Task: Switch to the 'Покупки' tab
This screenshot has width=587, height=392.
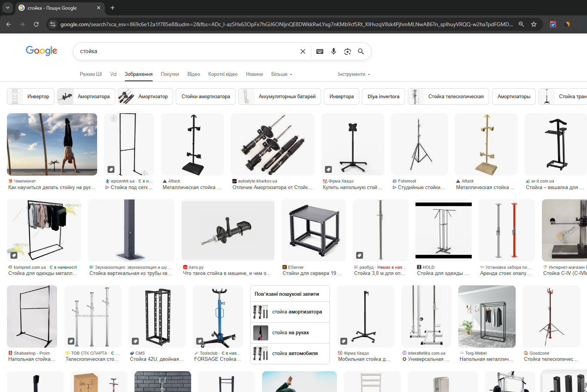Action: click(x=170, y=74)
